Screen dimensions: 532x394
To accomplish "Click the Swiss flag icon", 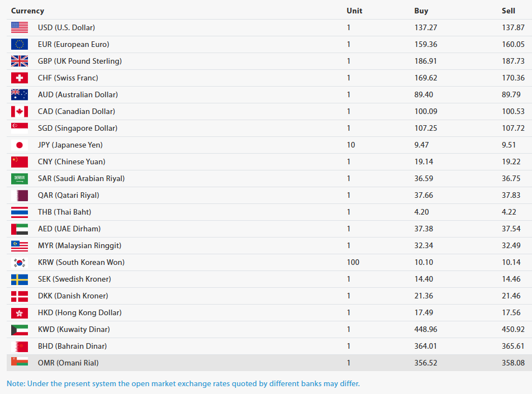I will point(20,78).
